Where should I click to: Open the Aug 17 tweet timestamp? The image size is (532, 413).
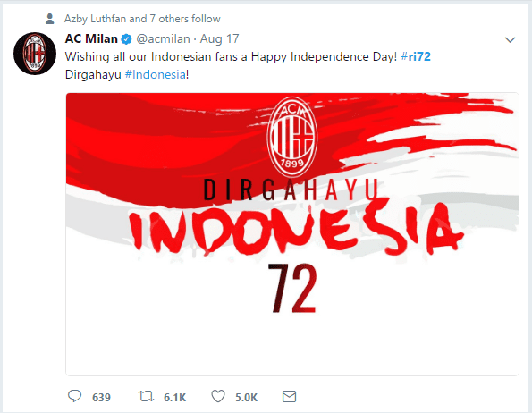tap(220, 39)
